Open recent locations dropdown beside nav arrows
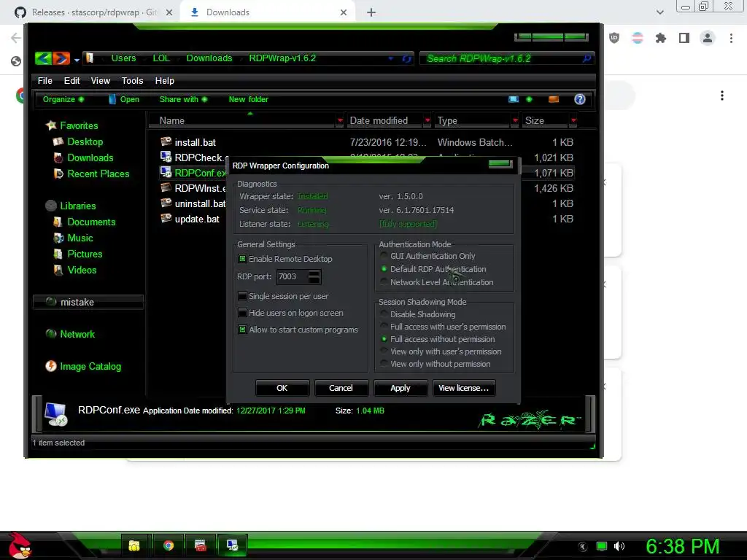This screenshot has height=560, width=747. 77,60
